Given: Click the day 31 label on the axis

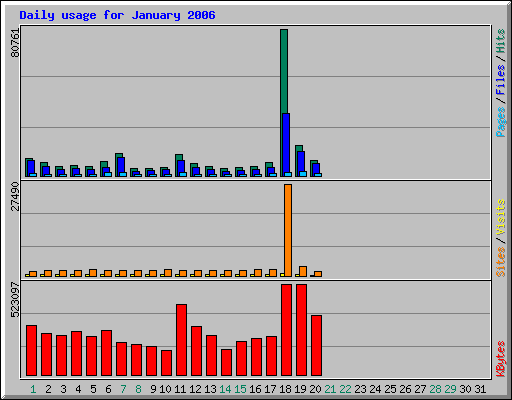Looking at the screenshot, I should click(480, 389).
